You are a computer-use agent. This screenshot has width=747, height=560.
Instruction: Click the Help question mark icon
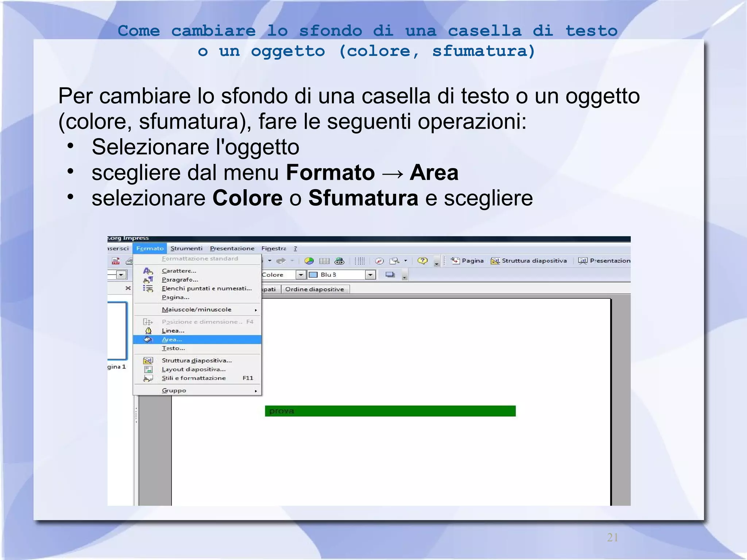pos(422,261)
